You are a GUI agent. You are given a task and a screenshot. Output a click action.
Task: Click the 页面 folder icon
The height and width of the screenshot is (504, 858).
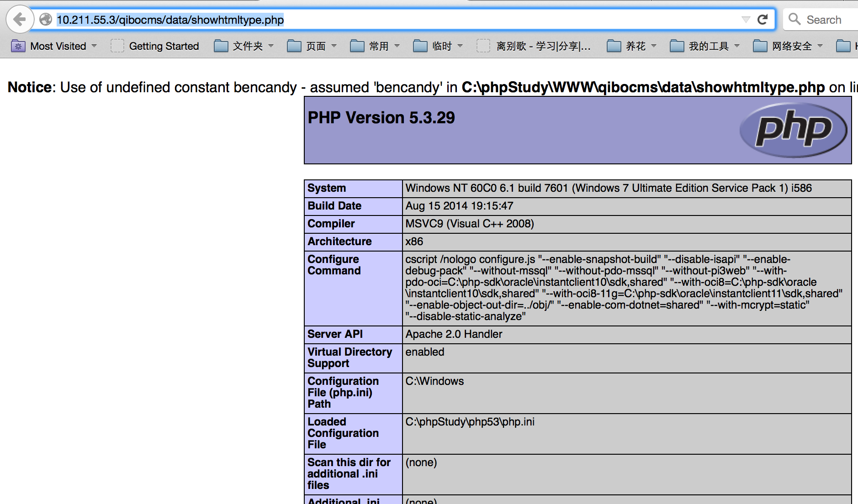[x=294, y=46]
